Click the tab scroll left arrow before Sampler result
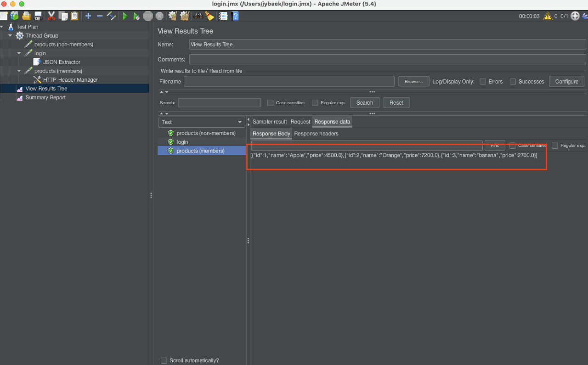Viewport: 588px width, 365px height. 249,119
